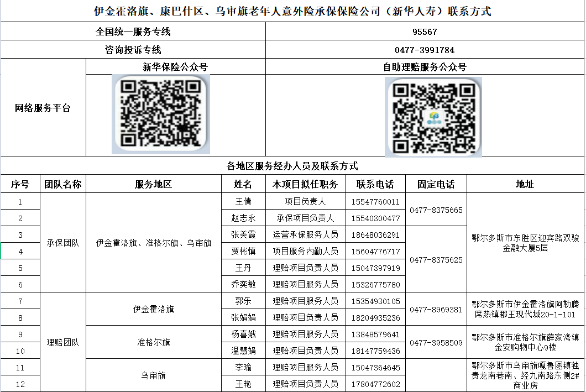Select phone number 15047397919
The image size is (586, 392).
pyautogui.click(x=375, y=268)
